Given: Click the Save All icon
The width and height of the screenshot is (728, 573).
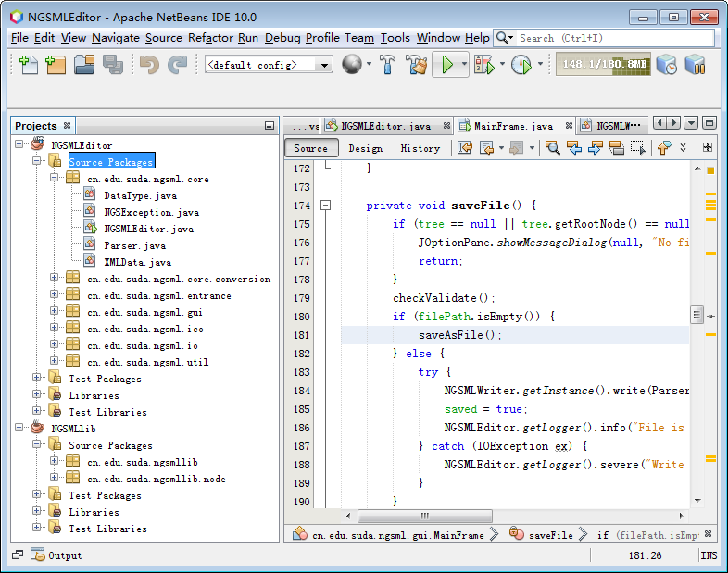Looking at the screenshot, I should tap(113, 65).
